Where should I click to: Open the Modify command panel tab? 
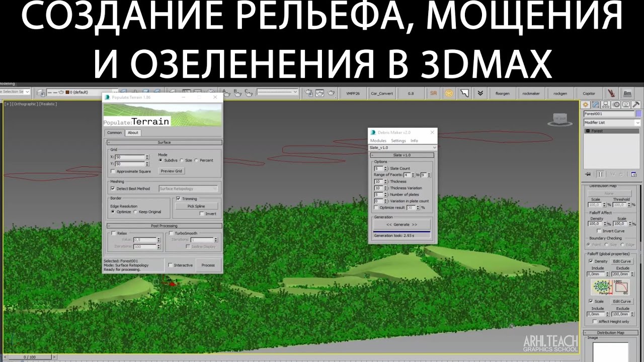coord(596,105)
